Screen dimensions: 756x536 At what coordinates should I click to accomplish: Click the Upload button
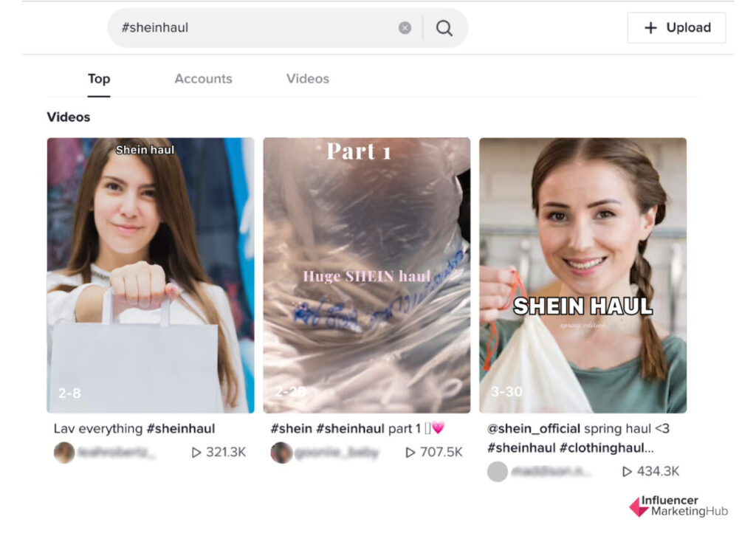pyautogui.click(x=676, y=27)
